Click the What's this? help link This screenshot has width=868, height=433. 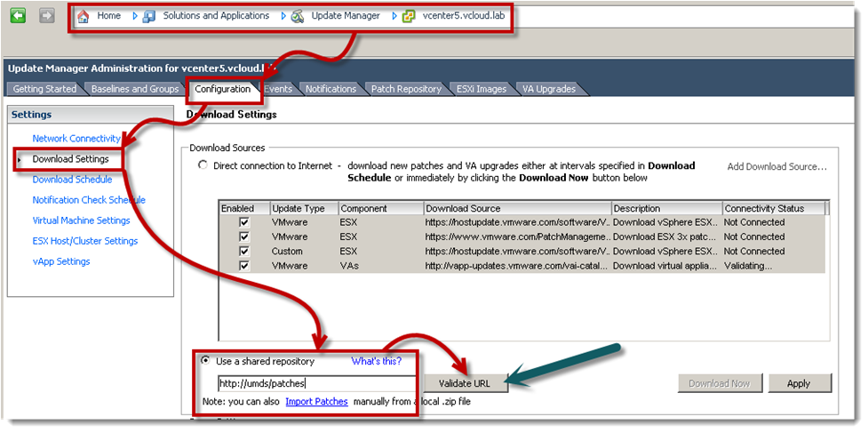click(x=377, y=361)
